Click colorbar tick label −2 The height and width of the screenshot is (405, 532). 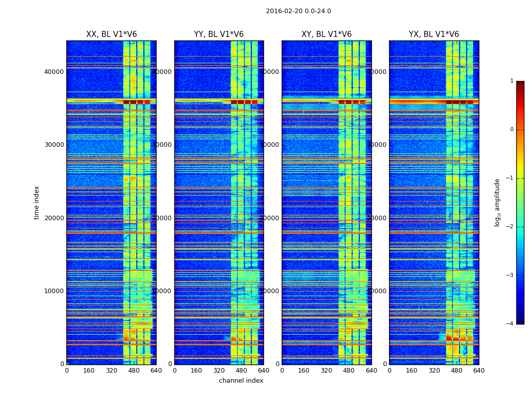click(x=510, y=226)
